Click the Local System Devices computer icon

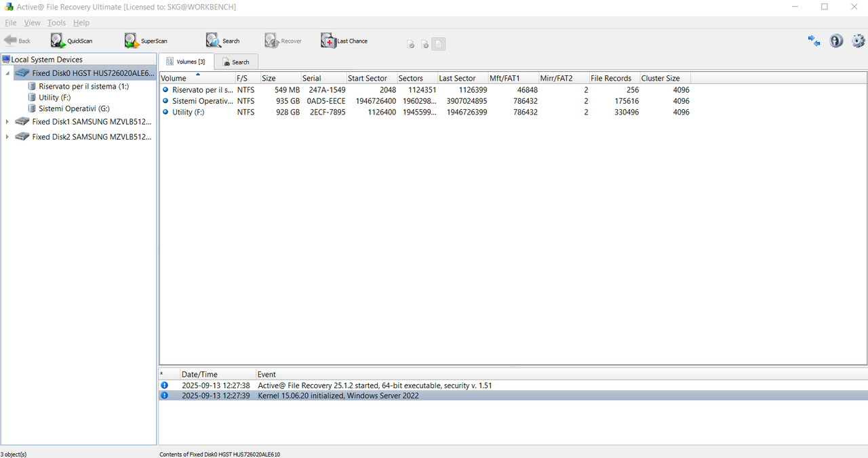(x=6, y=60)
